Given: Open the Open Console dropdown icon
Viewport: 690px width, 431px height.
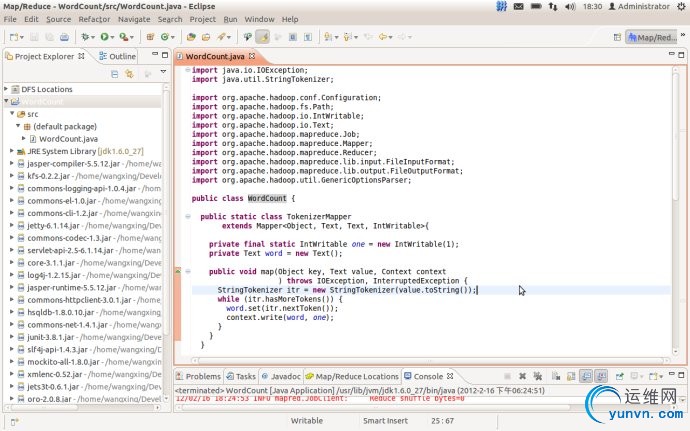Looking at the screenshot, I should 654,376.
